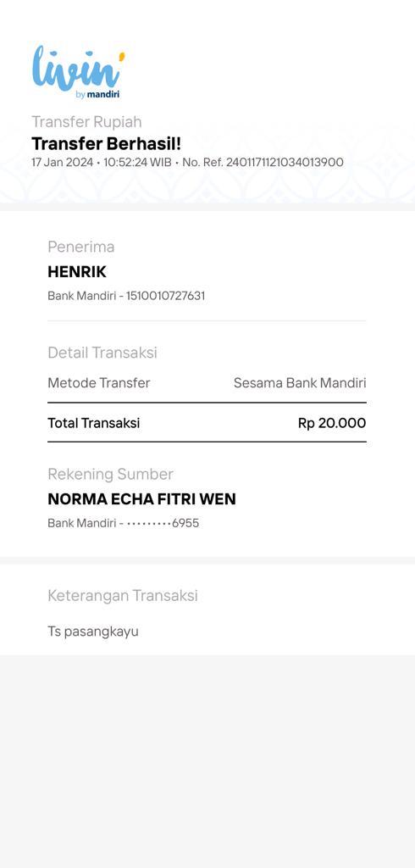415x868 pixels.
Task: Click the Detail Transaksi heading
Action: [x=102, y=352]
